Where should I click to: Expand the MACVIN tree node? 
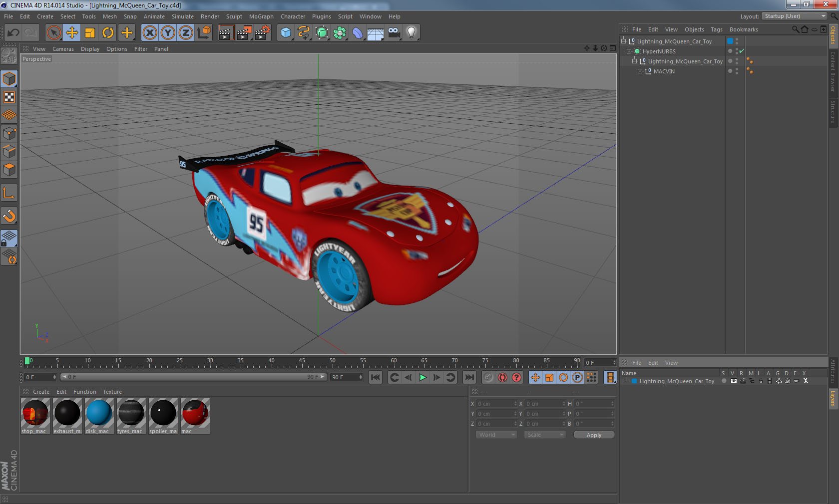click(640, 71)
